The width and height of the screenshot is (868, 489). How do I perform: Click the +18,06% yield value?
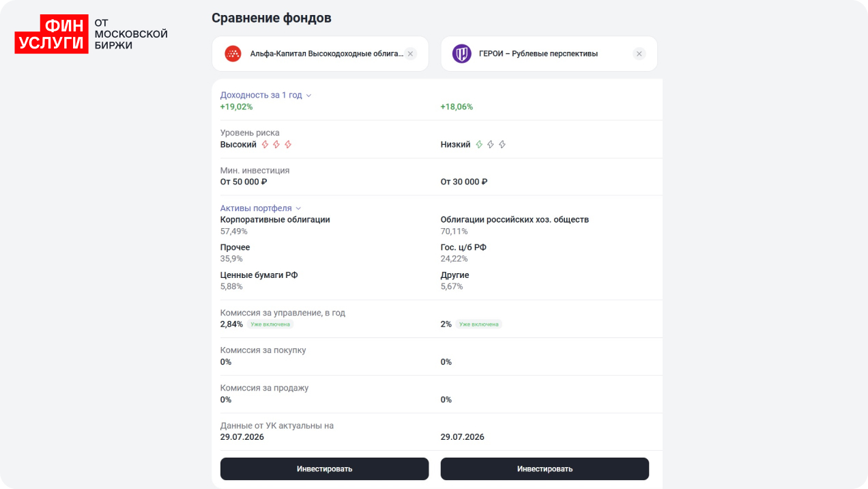(457, 107)
